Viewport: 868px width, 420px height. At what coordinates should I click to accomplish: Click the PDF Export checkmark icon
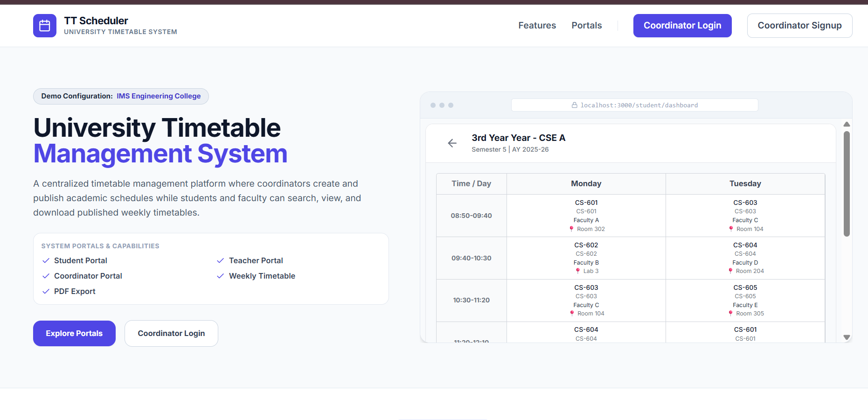(x=46, y=291)
